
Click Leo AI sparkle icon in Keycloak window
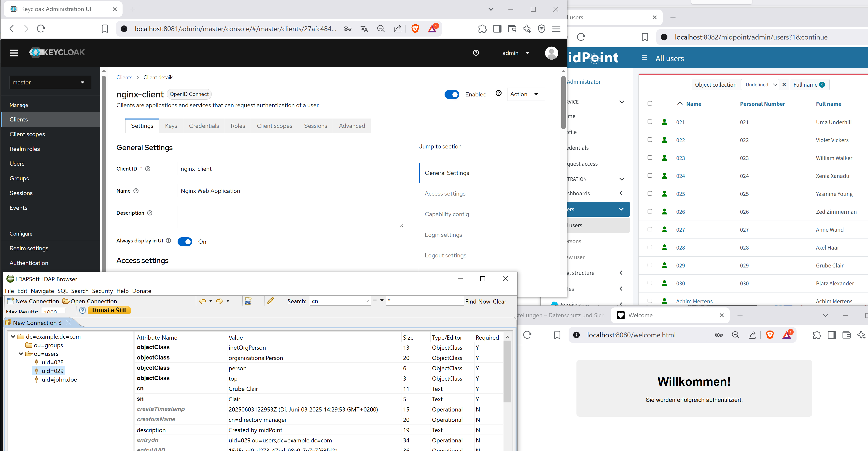point(527,29)
